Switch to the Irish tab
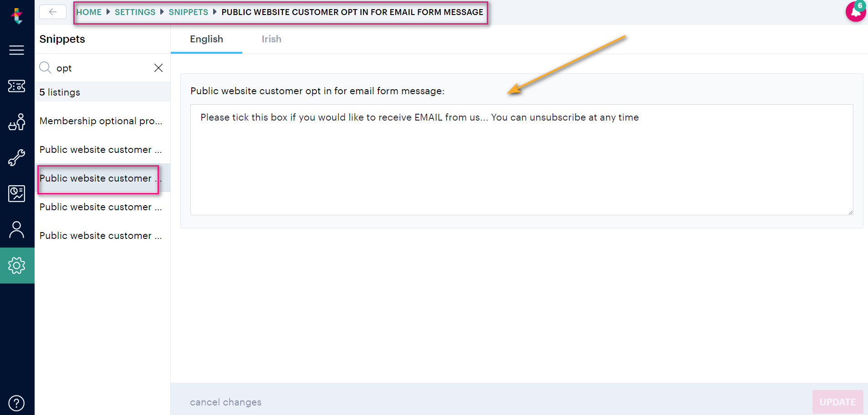 (x=271, y=39)
